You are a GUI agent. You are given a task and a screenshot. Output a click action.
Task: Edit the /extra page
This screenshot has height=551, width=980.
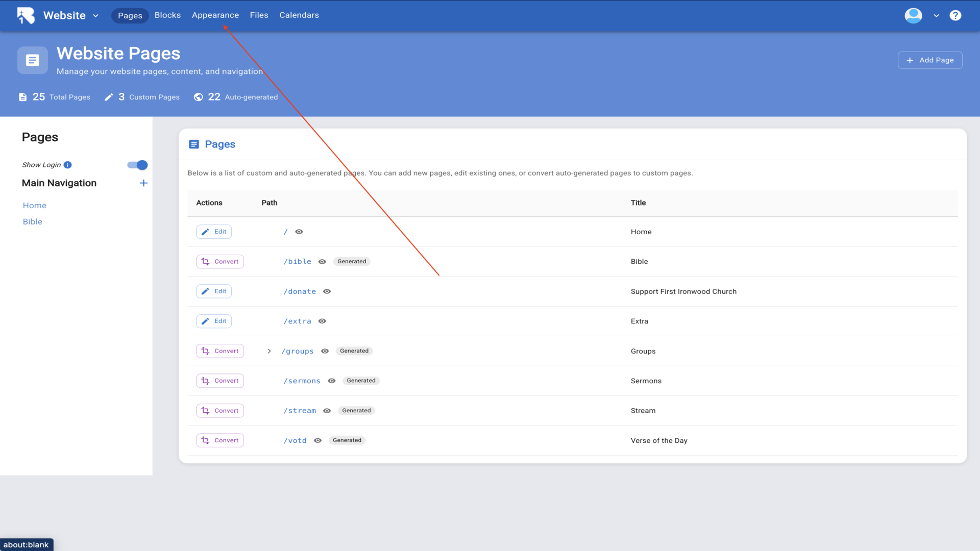coord(214,321)
